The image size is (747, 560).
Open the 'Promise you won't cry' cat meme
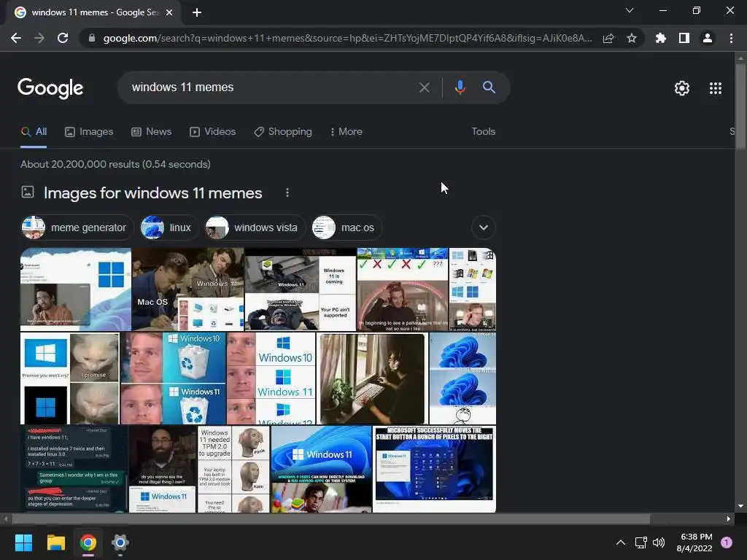[x=69, y=378]
